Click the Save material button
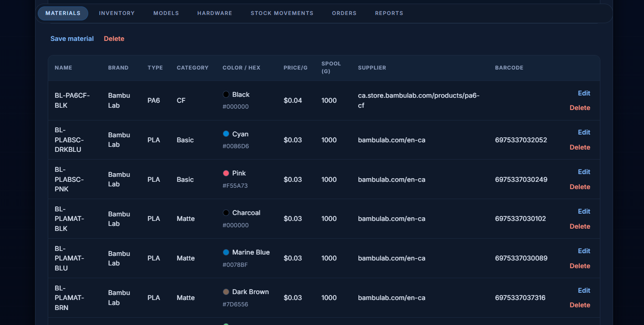 click(x=72, y=39)
